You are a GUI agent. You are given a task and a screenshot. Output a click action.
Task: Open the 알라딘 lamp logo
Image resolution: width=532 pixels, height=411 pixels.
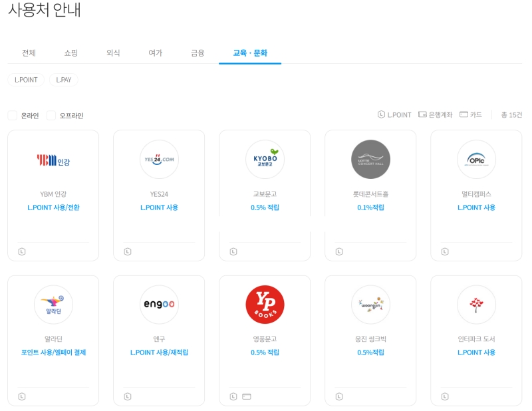coord(53,305)
